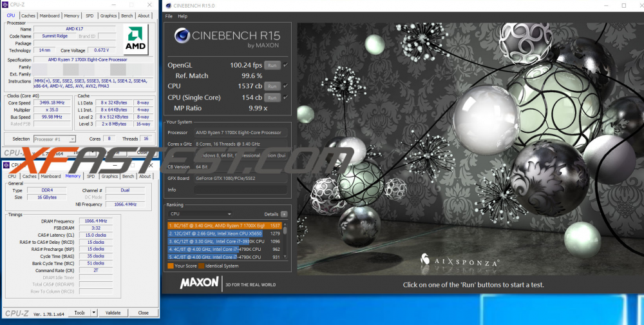The image size is (644, 325).
Task: Run the CPU multi-core benchmark
Action: pos(272,86)
